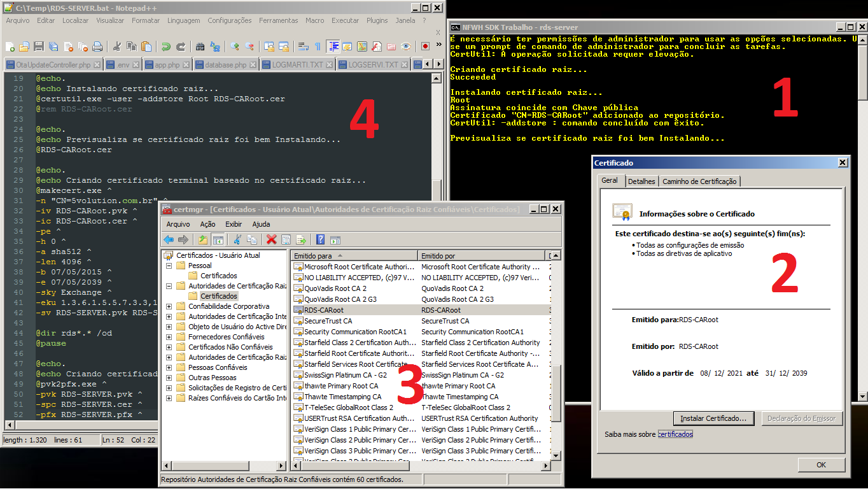This screenshot has height=489, width=868.
Task: Click the red X delete icon in certmgr
Action: 271,239
